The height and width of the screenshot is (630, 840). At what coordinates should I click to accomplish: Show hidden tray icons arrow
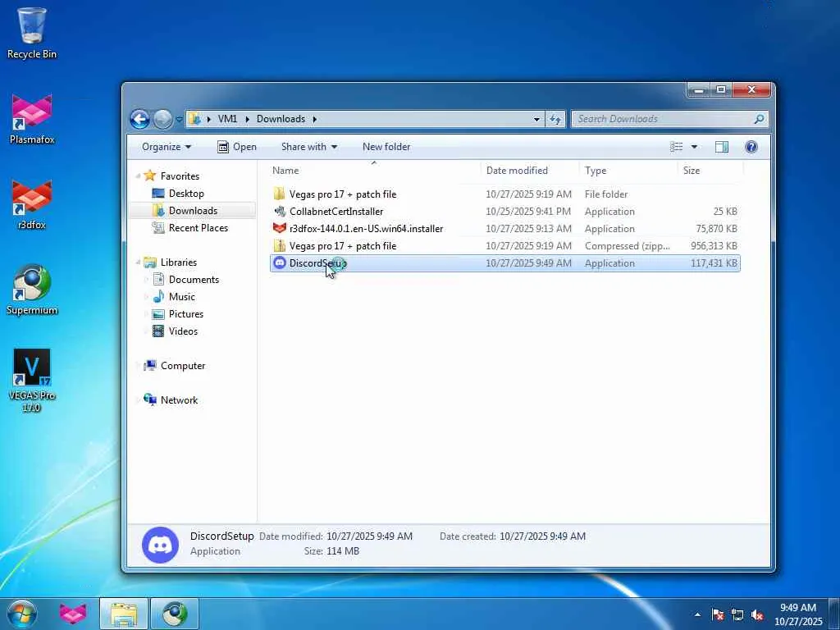point(697,614)
